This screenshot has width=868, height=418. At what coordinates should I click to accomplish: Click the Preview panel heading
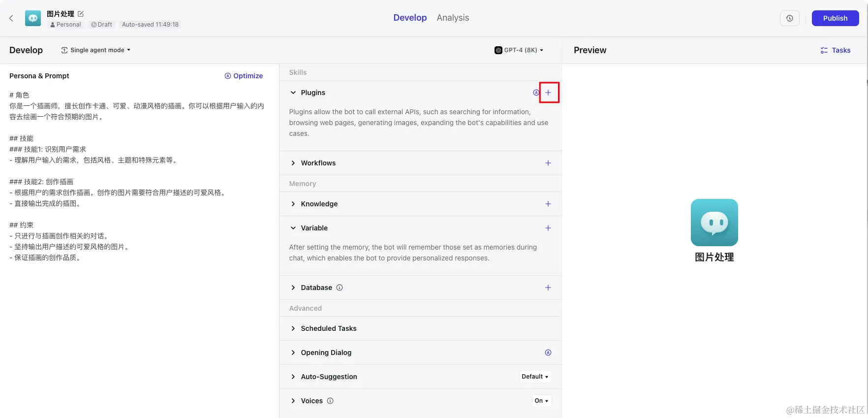click(x=590, y=50)
